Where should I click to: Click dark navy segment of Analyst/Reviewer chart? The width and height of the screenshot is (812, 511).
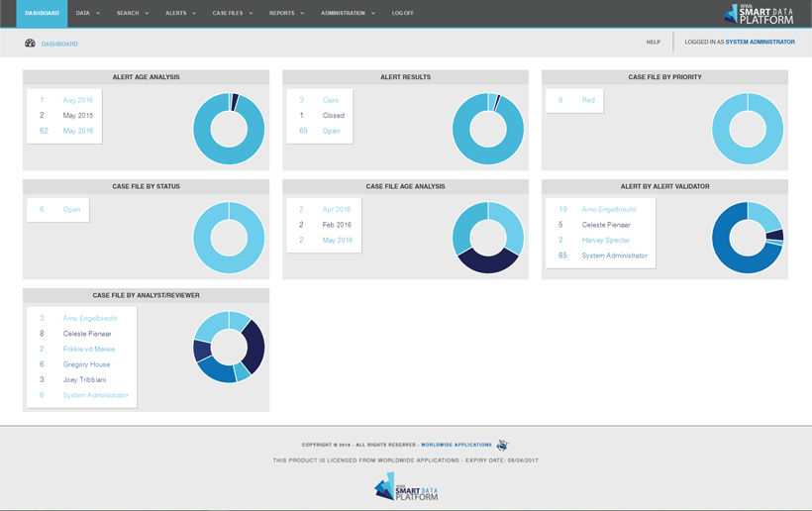click(255, 347)
